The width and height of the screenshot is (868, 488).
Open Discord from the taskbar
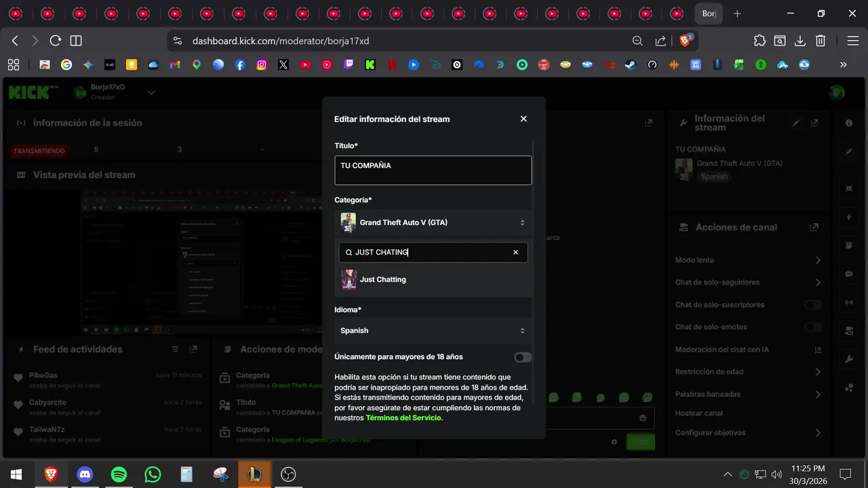click(x=85, y=474)
